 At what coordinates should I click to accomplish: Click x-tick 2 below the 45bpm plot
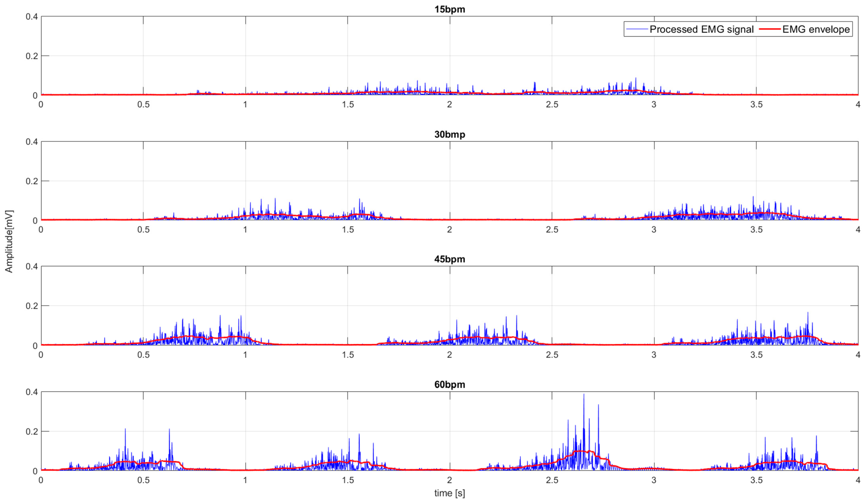coord(449,355)
